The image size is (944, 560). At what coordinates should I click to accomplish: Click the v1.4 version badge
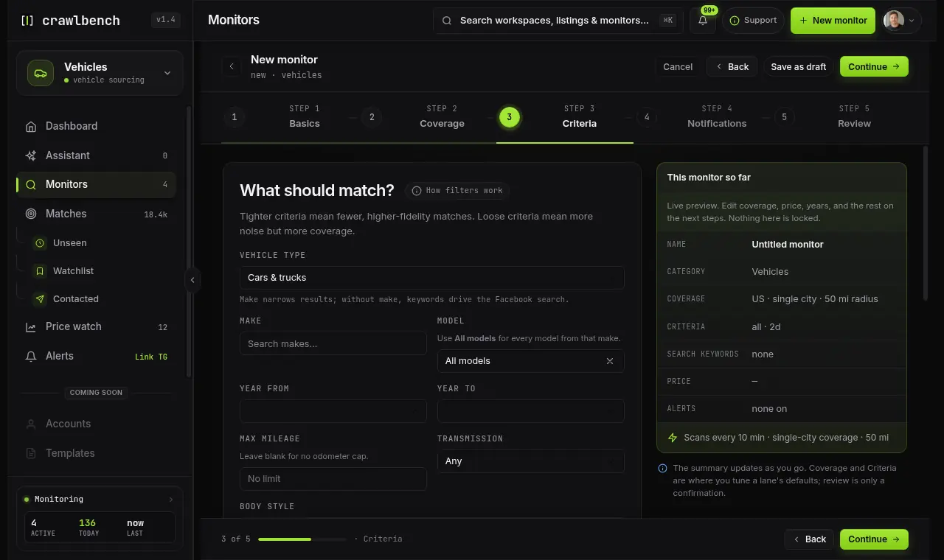coord(166,21)
